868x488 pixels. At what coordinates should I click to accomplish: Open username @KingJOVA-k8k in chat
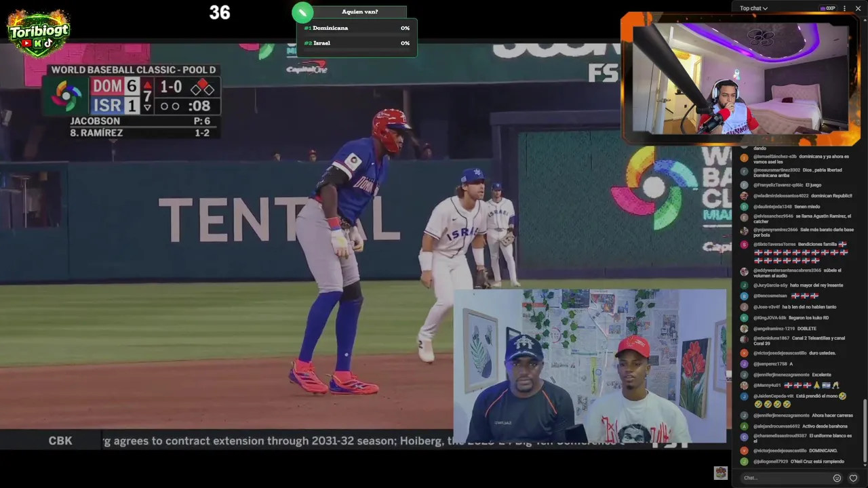770,318
